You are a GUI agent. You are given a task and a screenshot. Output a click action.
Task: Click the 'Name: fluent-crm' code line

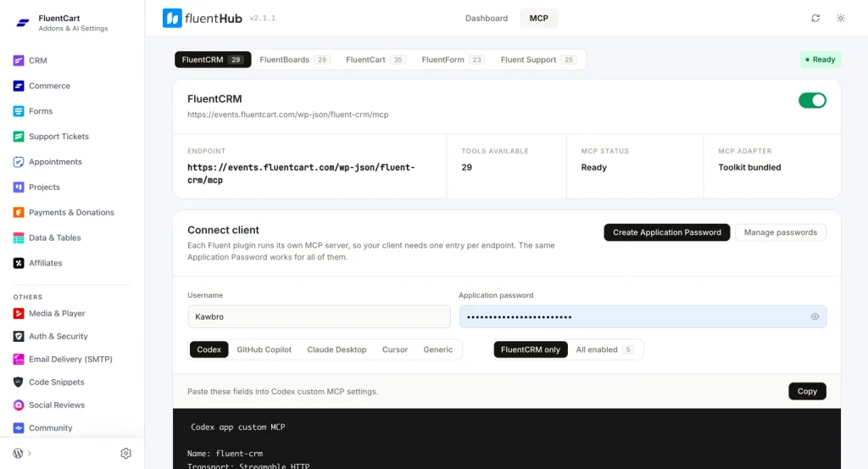[225, 454]
